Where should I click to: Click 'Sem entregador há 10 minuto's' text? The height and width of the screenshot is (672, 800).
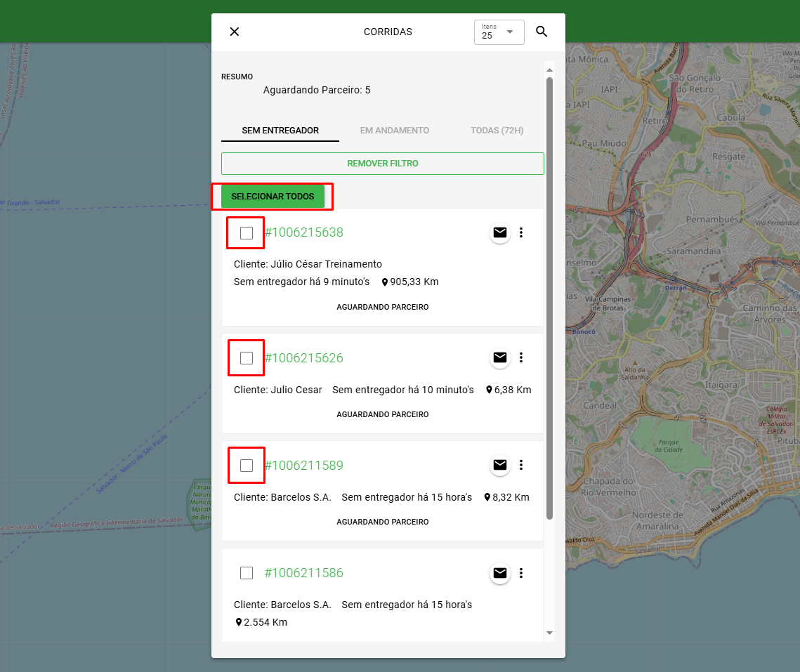pos(403,390)
